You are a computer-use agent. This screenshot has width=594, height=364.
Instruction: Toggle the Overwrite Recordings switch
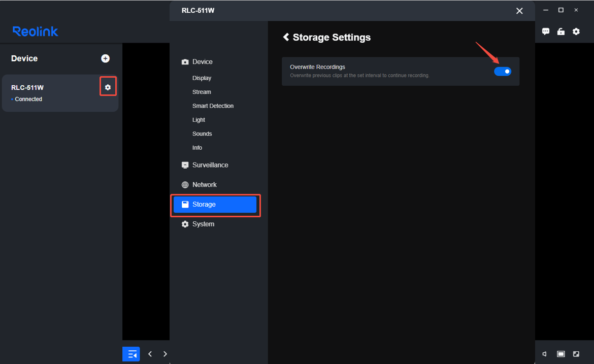point(502,71)
